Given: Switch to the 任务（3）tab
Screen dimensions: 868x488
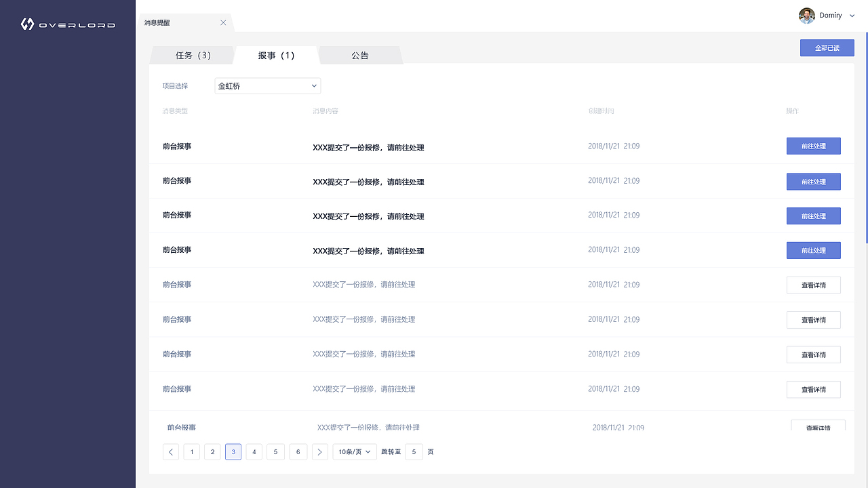Looking at the screenshot, I should 192,56.
